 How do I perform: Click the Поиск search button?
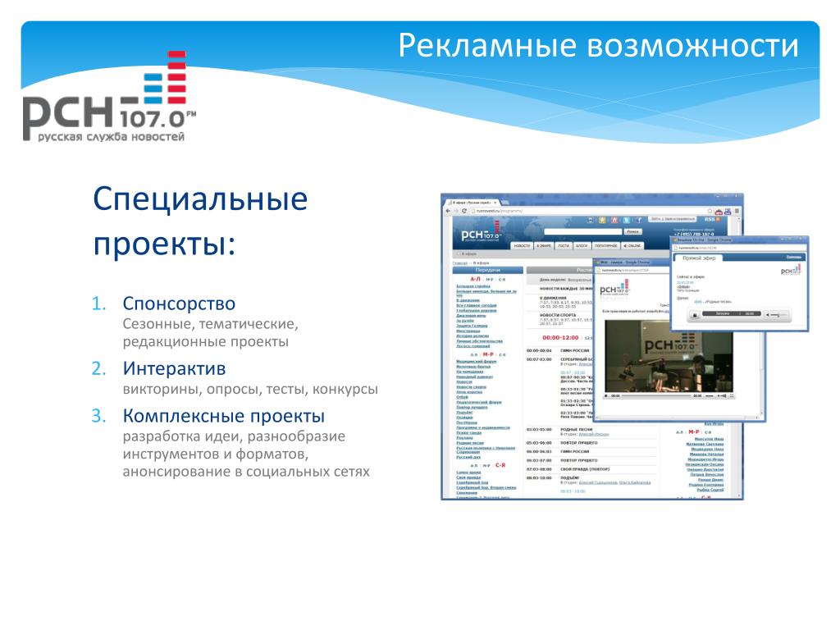click(x=632, y=232)
